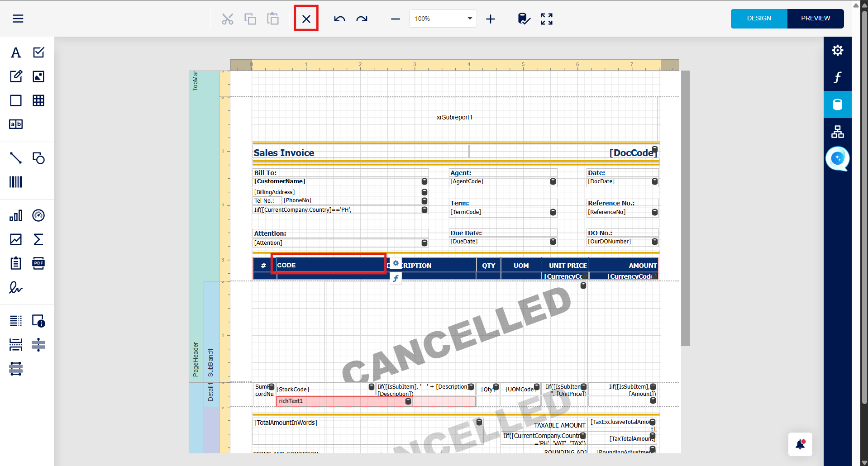Screen dimensions: 868x466
Task: Redo the last undone action
Action: pyautogui.click(x=362, y=19)
